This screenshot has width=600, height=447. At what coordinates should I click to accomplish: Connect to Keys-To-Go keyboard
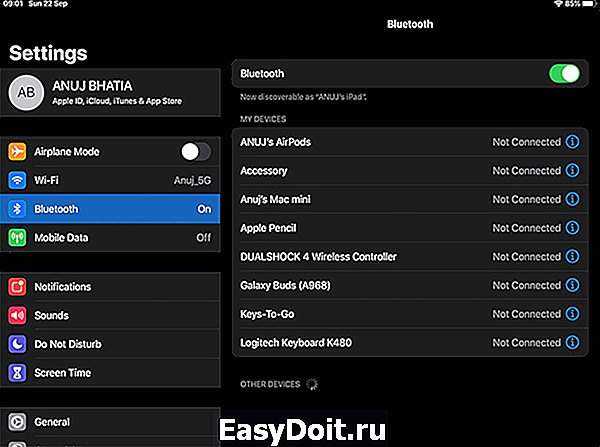pyautogui.click(x=410, y=314)
